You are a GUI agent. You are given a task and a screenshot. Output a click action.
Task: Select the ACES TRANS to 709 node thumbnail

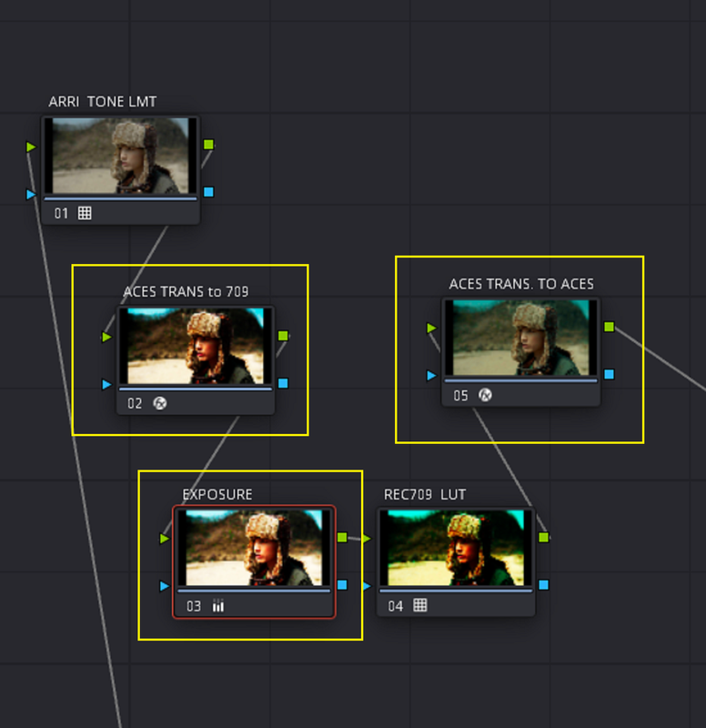[196, 346]
